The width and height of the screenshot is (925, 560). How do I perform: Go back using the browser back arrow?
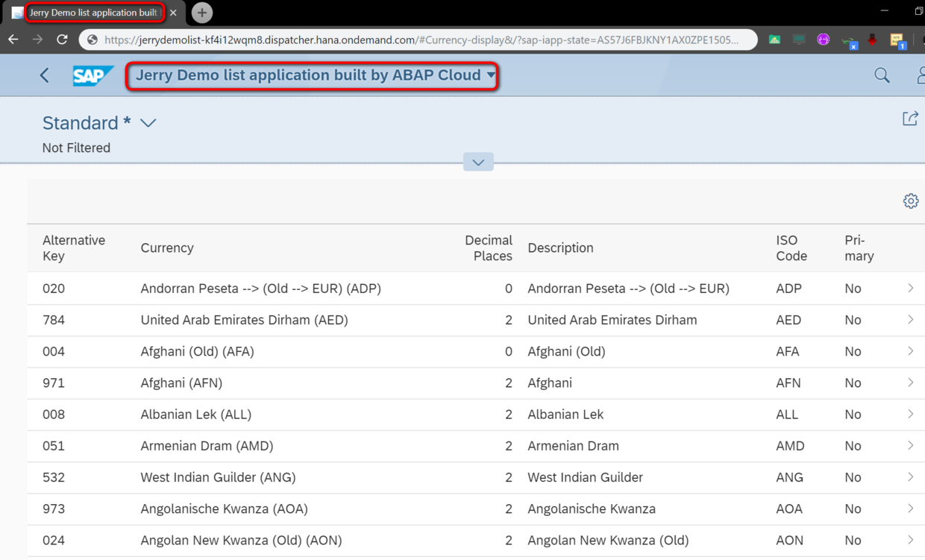point(13,40)
